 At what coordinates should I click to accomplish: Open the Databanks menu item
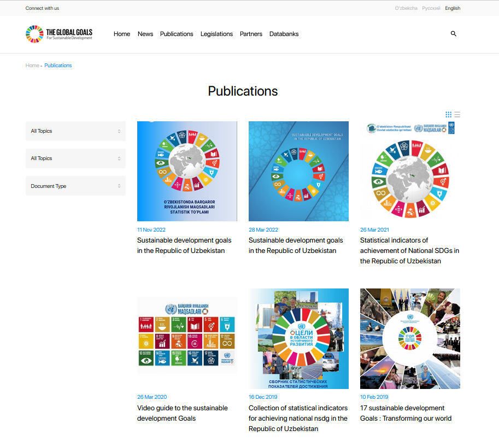click(x=284, y=34)
